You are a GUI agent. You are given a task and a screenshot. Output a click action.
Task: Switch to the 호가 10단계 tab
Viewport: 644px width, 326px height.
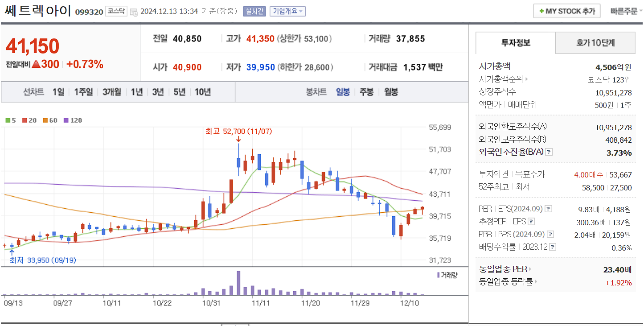click(595, 42)
